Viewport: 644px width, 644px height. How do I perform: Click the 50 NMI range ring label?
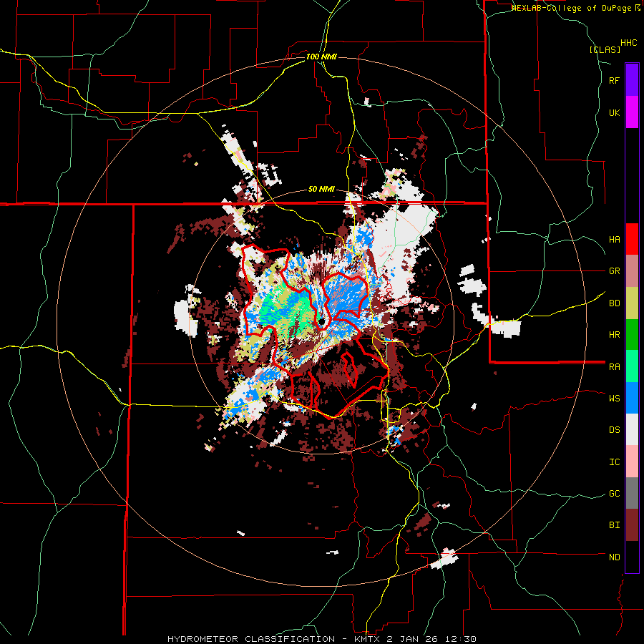coord(321,190)
